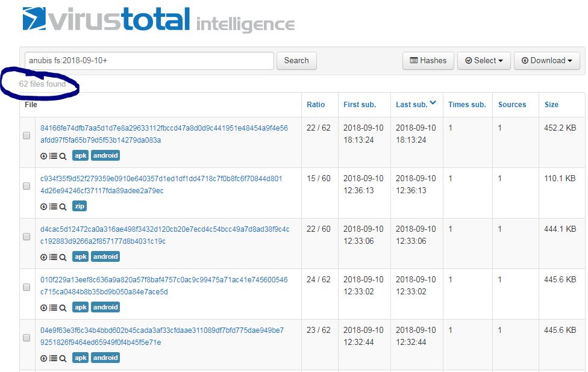
Task: Open the Download dropdown
Action: tap(547, 61)
